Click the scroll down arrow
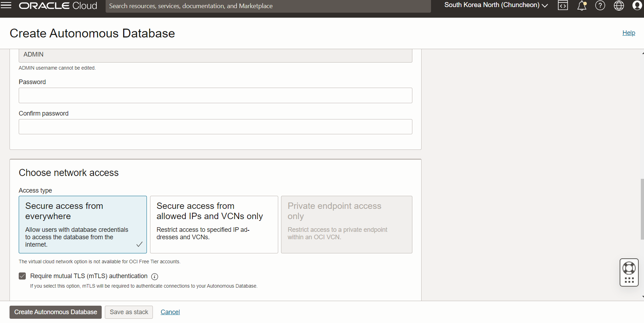The image size is (644, 323). tap(643, 297)
